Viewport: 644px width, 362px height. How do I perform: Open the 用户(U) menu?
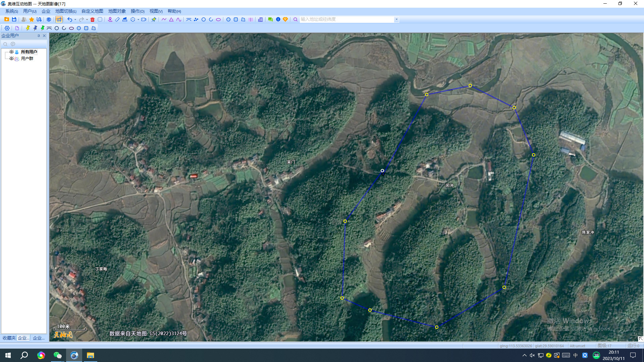[30, 11]
